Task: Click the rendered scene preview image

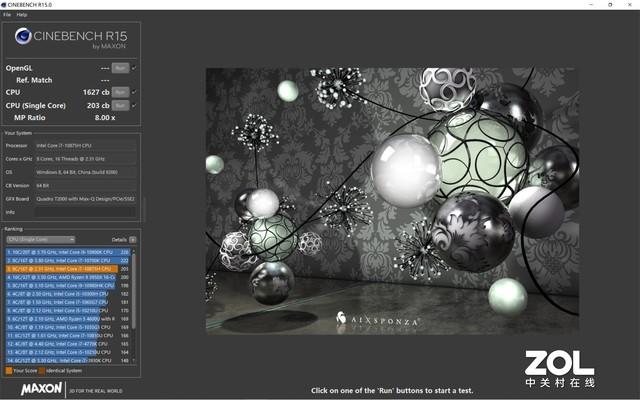Action: click(x=392, y=201)
